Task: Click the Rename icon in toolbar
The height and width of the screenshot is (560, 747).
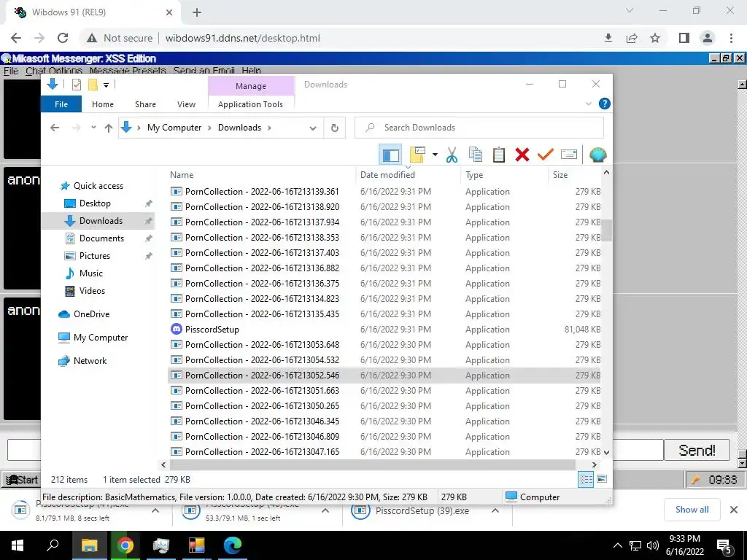Action: point(569,155)
